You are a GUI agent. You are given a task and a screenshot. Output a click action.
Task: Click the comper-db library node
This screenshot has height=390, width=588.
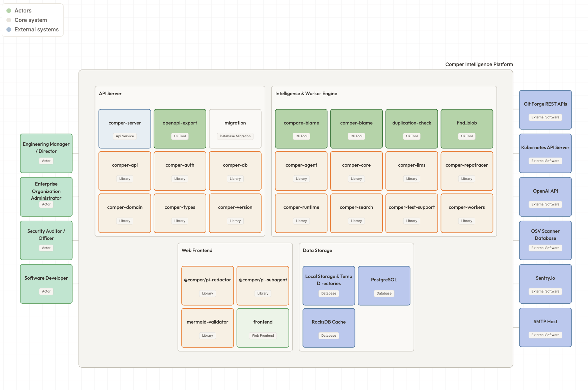click(x=235, y=171)
